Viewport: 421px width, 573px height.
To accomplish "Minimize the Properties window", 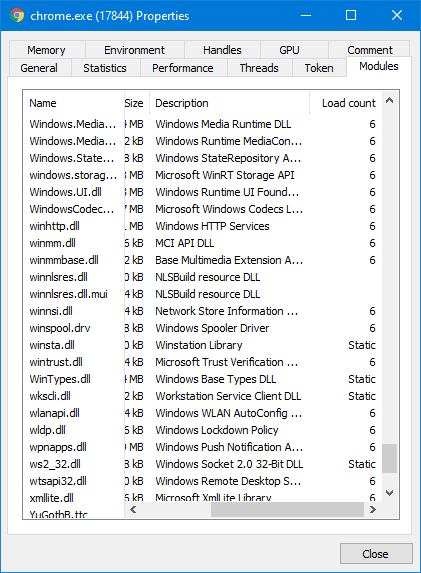I will coord(306,15).
